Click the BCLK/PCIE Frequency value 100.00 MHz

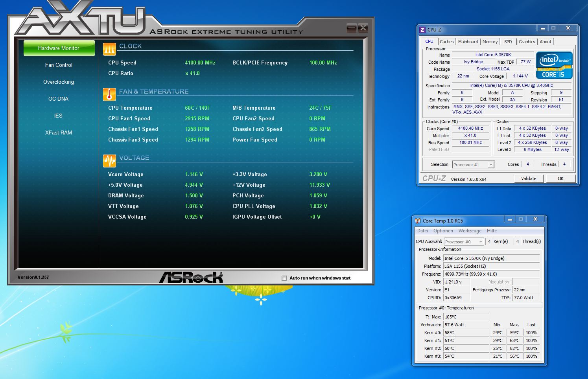pyautogui.click(x=323, y=63)
